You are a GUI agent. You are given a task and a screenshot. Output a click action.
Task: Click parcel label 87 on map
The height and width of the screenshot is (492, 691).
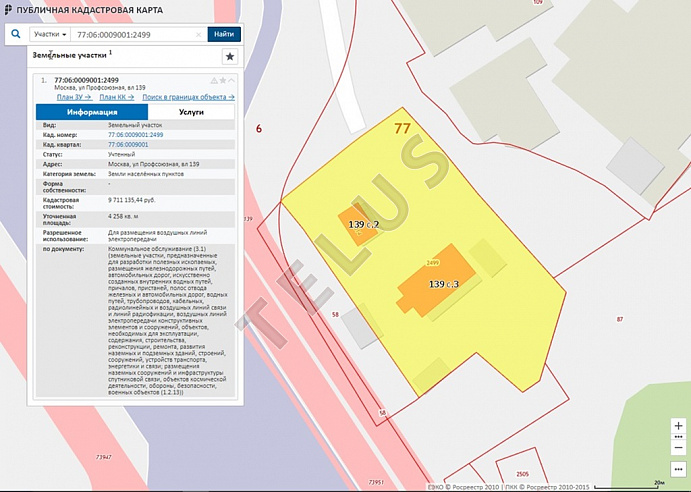[620, 319]
